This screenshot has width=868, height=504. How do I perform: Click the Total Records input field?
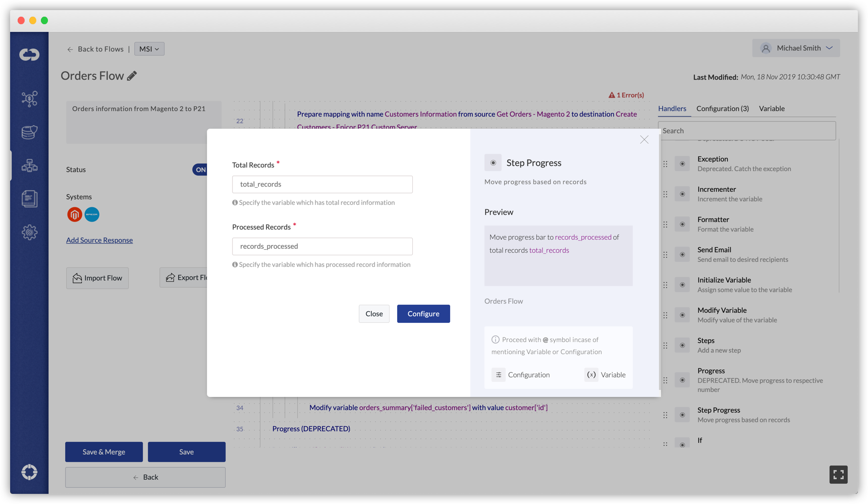[x=322, y=184]
